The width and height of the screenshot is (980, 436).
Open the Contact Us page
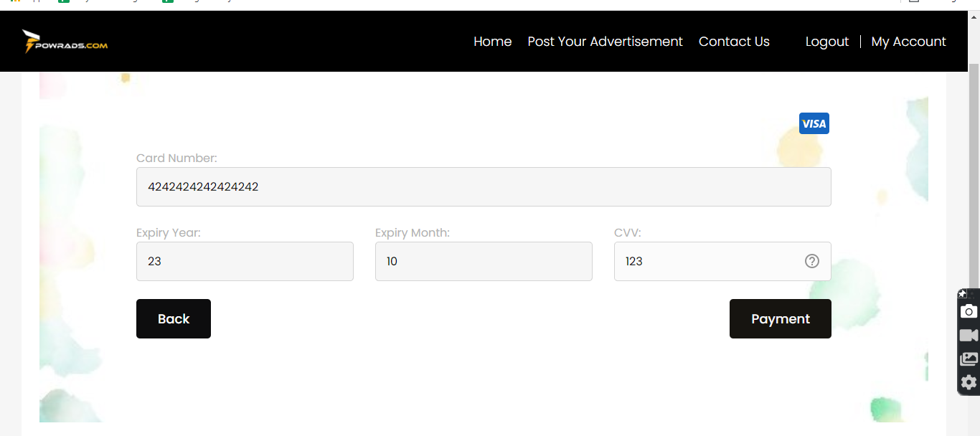pos(734,42)
